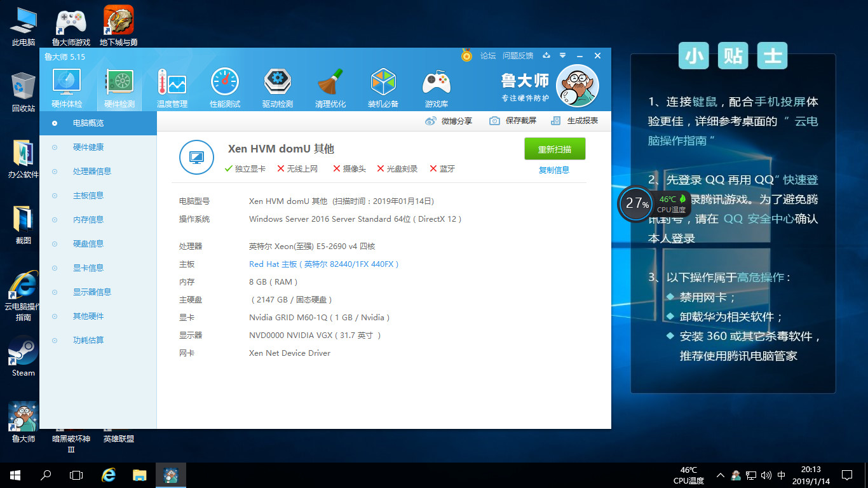
Task: Click the computer monitor icon beside Xen HVM domU
Action: point(196,157)
